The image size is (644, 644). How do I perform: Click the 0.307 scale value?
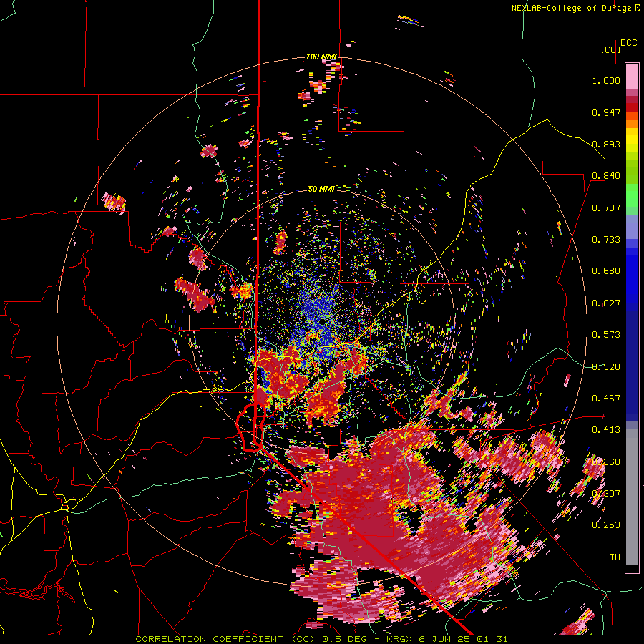pos(606,494)
